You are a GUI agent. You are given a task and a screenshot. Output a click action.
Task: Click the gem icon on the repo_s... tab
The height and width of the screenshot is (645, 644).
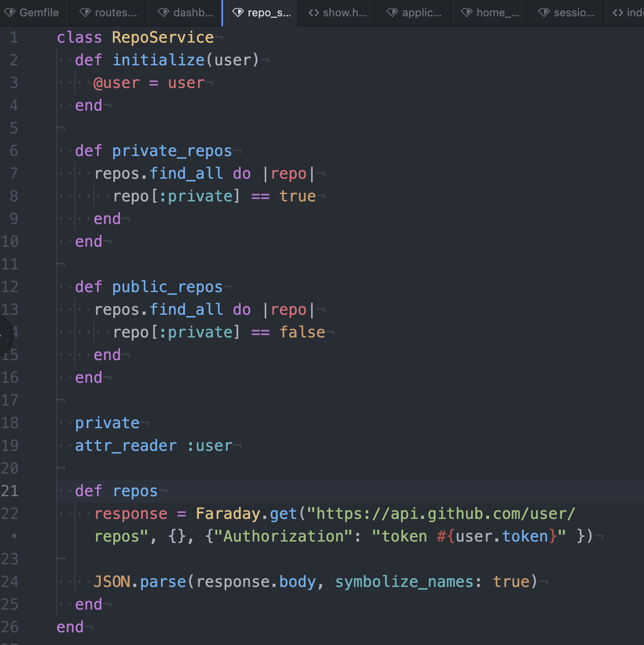point(238,13)
